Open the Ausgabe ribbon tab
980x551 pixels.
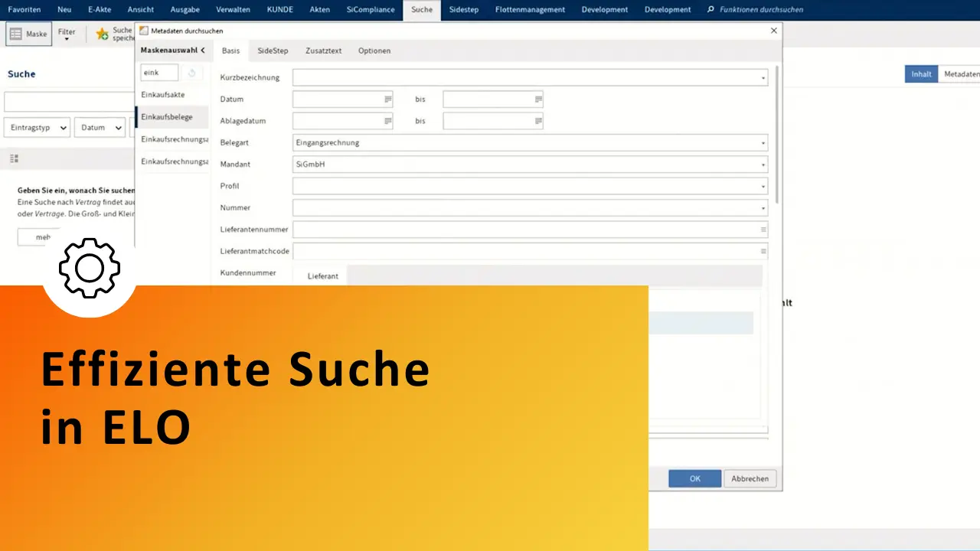click(x=185, y=10)
